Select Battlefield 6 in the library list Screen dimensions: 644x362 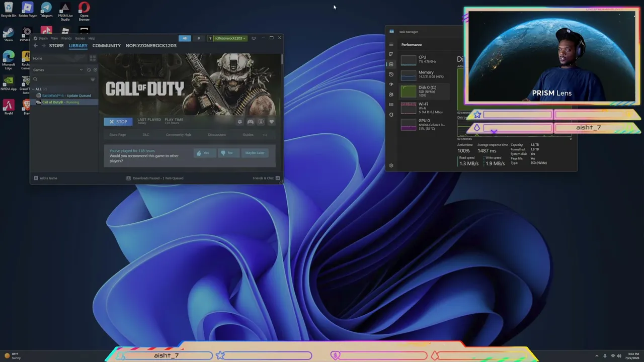64,96
